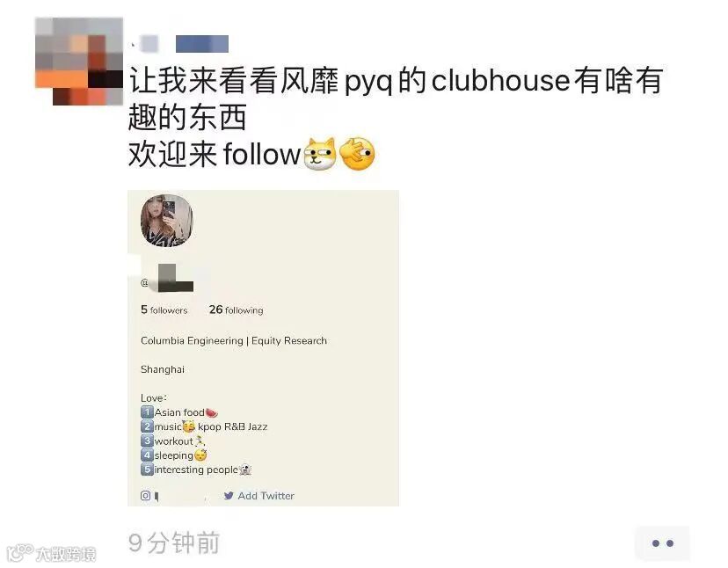
Task: Click the sleeping face emoji
Action: 200,455
